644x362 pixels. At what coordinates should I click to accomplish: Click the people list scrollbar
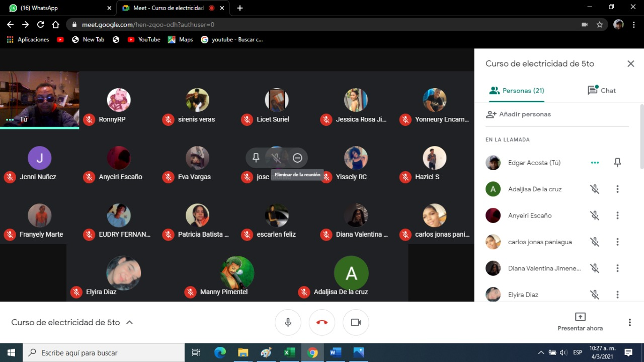coord(641,136)
